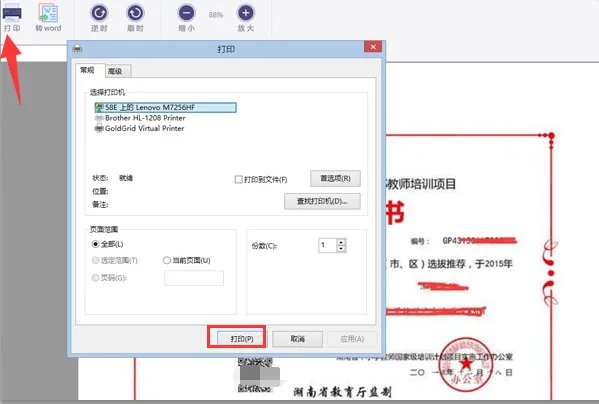Click the 打印(P) button
Image resolution: width=599 pixels, height=404 pixels.
(241, 339)
